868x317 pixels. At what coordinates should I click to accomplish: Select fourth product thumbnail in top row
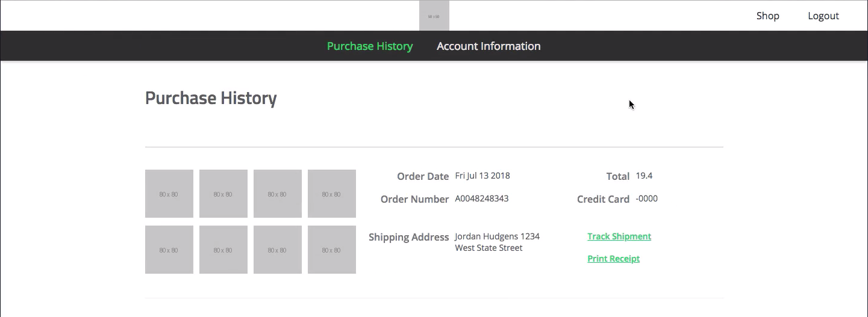pos(331,194)
